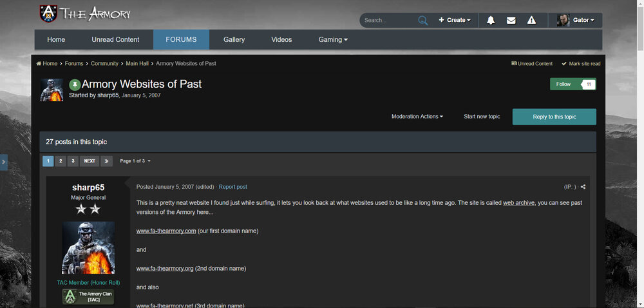Screen dimensions: 644x308
Task: Switch to the Gallery tab
Action: [234, 39]
